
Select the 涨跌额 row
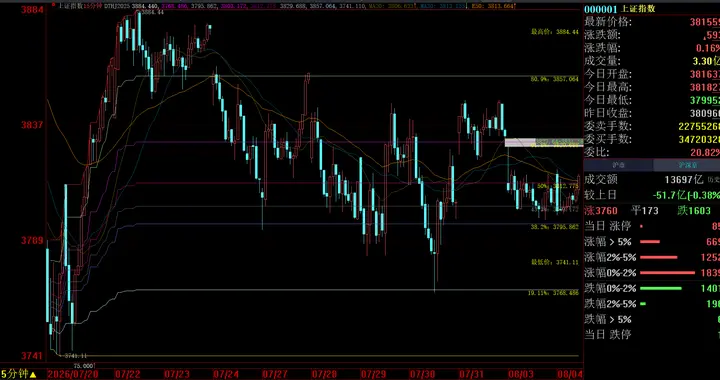(x=652, y=35)
